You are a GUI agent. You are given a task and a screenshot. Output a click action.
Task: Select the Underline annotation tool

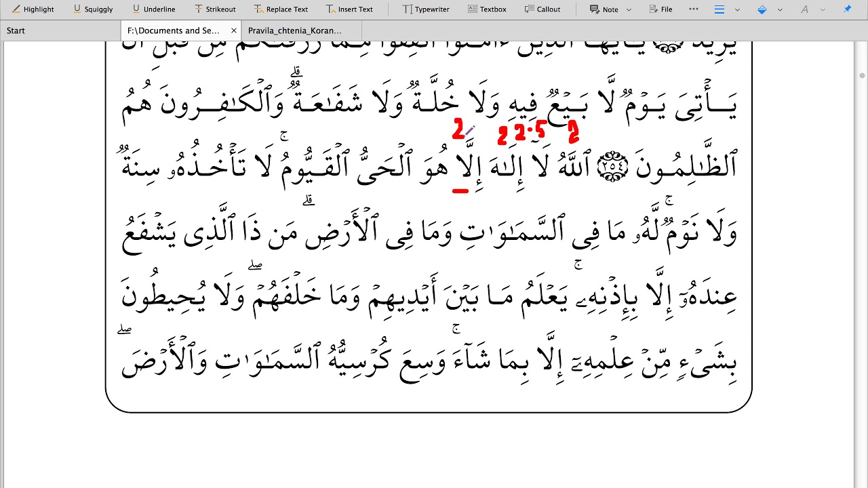[x=154, y=9]
